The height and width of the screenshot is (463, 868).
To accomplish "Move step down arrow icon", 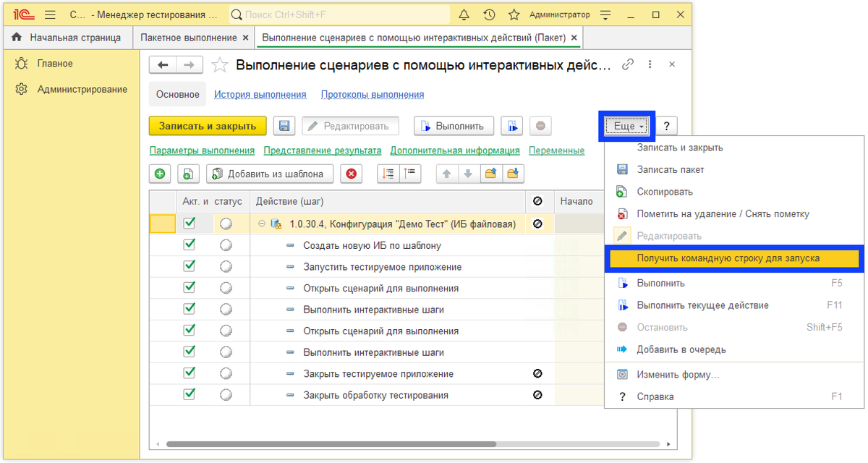I will (468, 174).
